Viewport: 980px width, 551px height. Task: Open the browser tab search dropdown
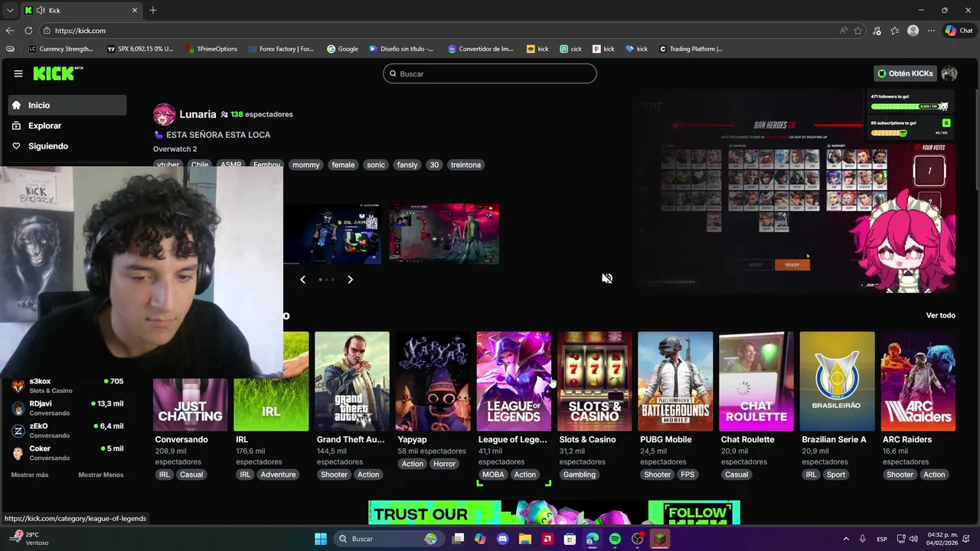pyautogui.click(x=10, y=11)
